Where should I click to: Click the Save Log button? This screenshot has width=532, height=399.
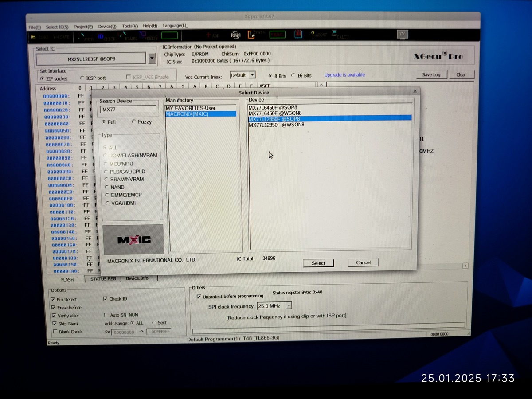(x=431, y=74)
